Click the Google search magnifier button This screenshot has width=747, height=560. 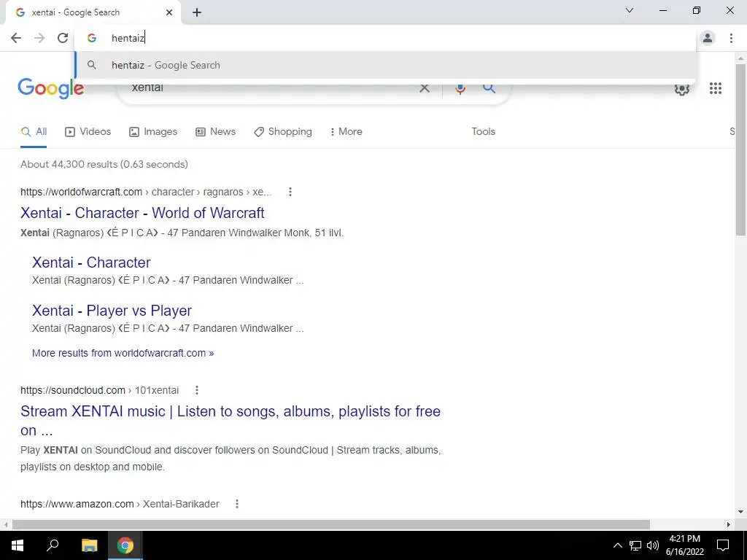click(x=489, y=88)
